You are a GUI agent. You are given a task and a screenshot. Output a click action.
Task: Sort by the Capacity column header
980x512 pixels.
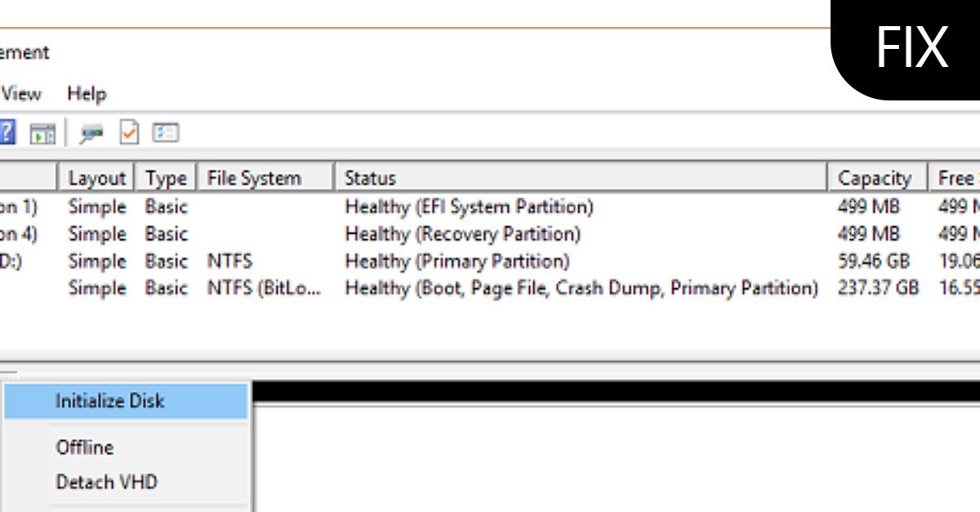[x=878, y=178]
